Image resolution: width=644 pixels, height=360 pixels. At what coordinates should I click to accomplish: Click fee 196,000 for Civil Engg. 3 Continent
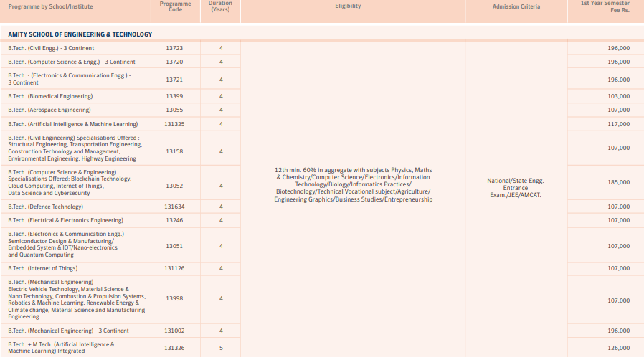618,48
